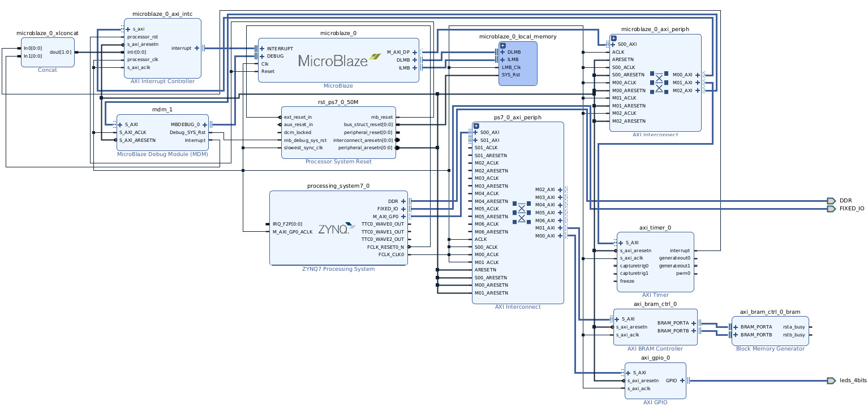Click the MicroBlaze logo in microblaze_0 block
The image size is (868, 415).
coord(340,59)
